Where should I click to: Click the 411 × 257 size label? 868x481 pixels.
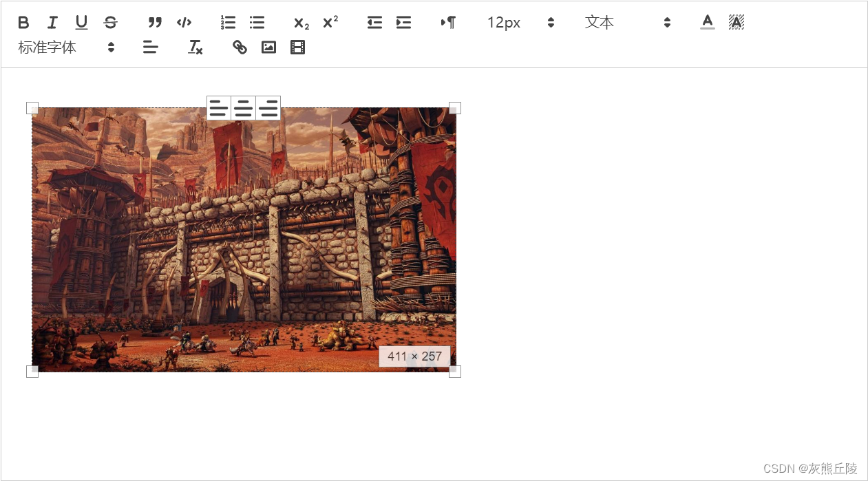414,356
